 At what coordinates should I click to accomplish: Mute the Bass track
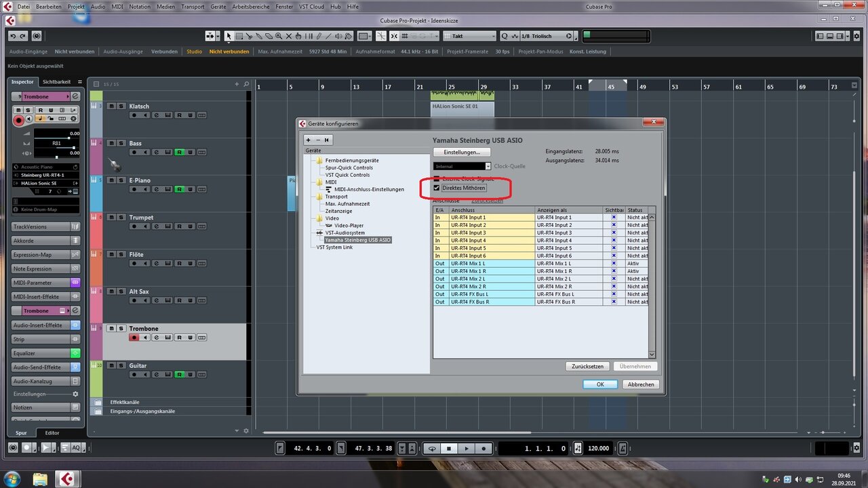[111, 143]
